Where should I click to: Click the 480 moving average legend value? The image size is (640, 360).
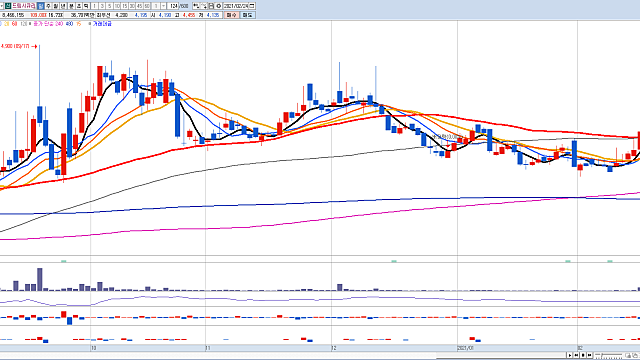[69, 24]
